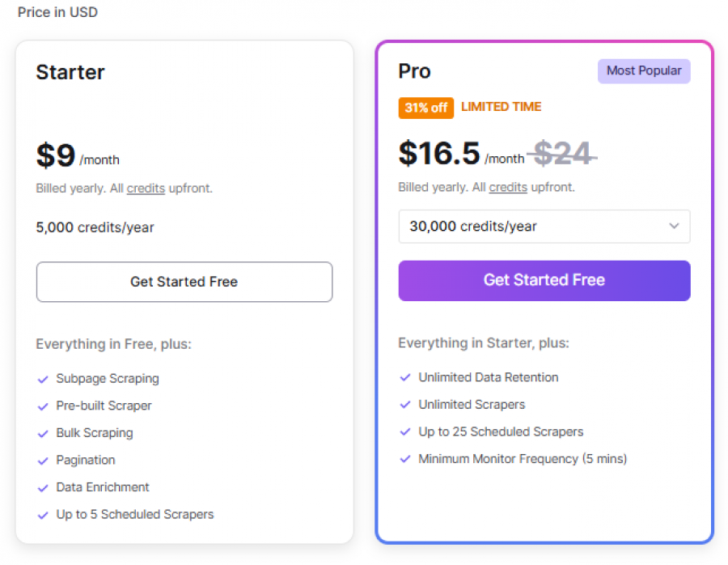Click the crossed-out $24 price
This screenshot has height=565, width=728.
click(562, 153)
